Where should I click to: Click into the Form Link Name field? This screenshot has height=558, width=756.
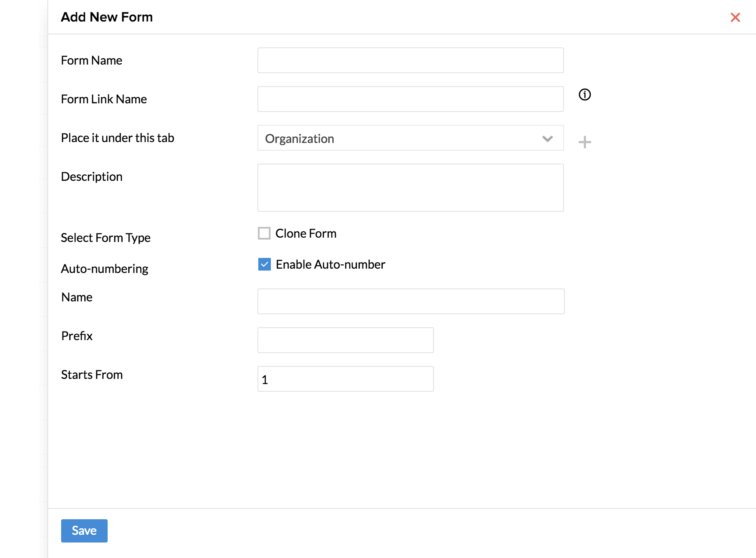point(410,99)
